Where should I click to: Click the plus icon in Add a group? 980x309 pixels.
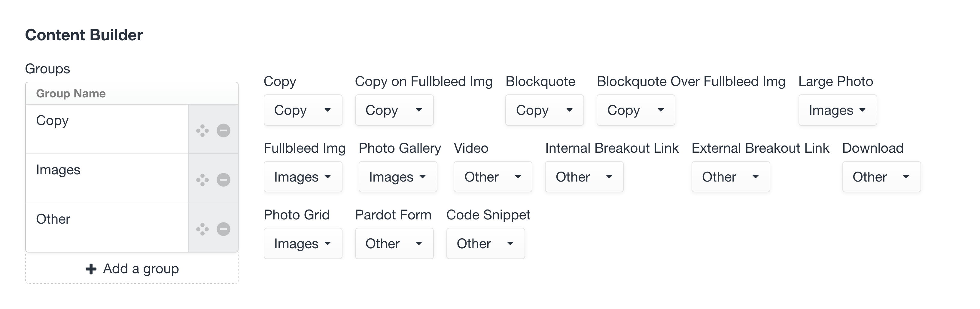click(x=91, y=269)
